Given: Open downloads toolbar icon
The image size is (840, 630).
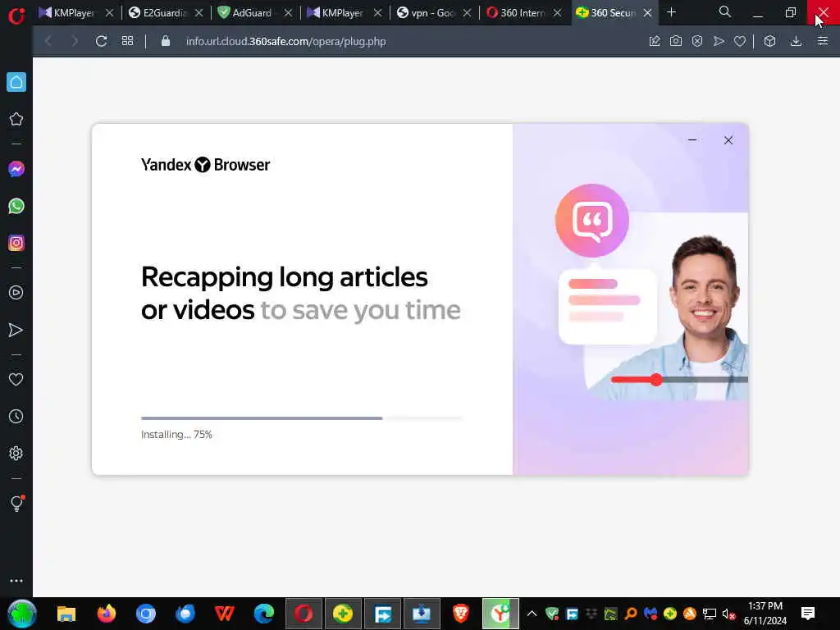Looking at the screenshot, I should [796, 41].
